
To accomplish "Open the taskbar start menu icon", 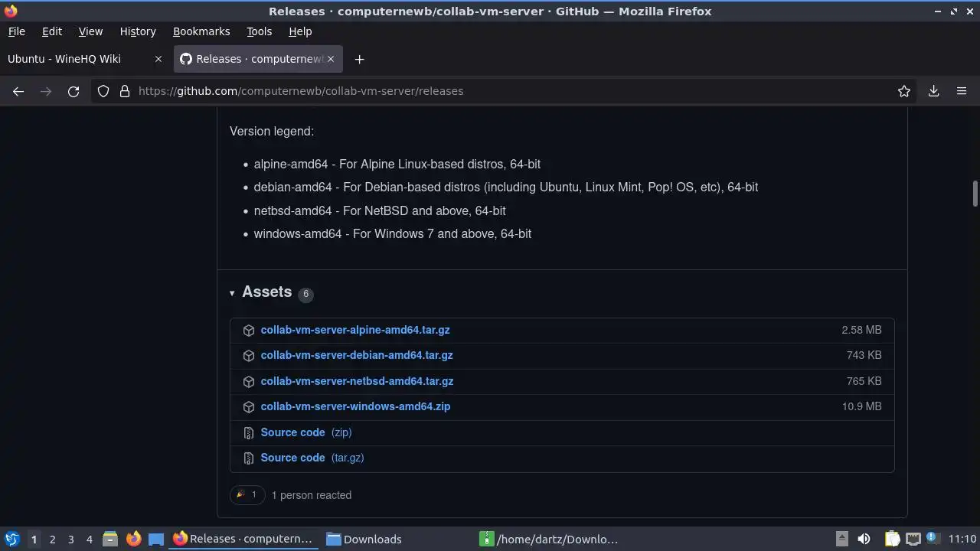I will pos(11,539).
